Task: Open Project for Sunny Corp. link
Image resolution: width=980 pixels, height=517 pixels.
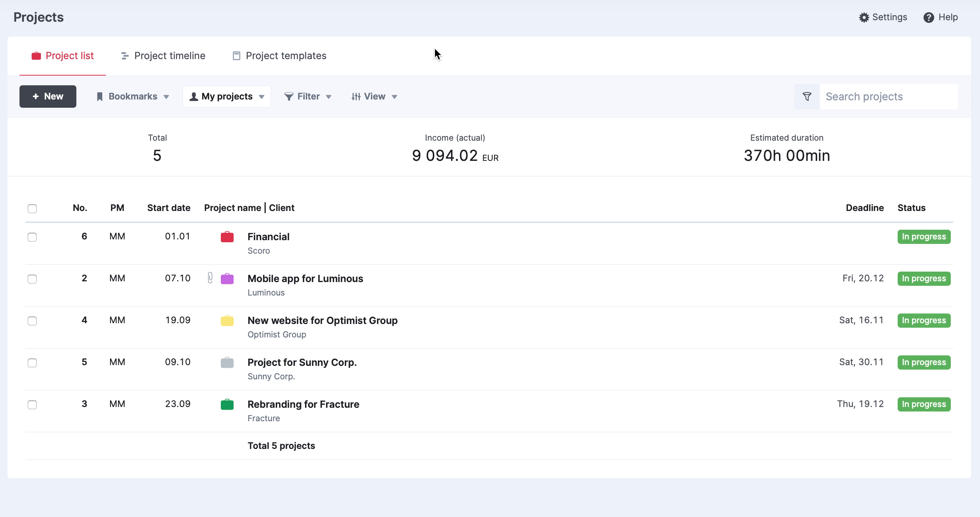Action: pyautogui.click(x=302, y=362)
